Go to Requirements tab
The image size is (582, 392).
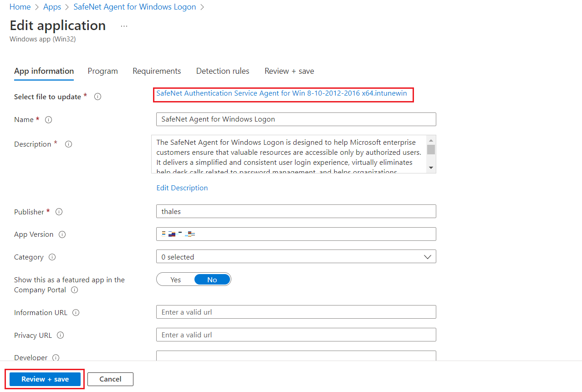[157, 71]
